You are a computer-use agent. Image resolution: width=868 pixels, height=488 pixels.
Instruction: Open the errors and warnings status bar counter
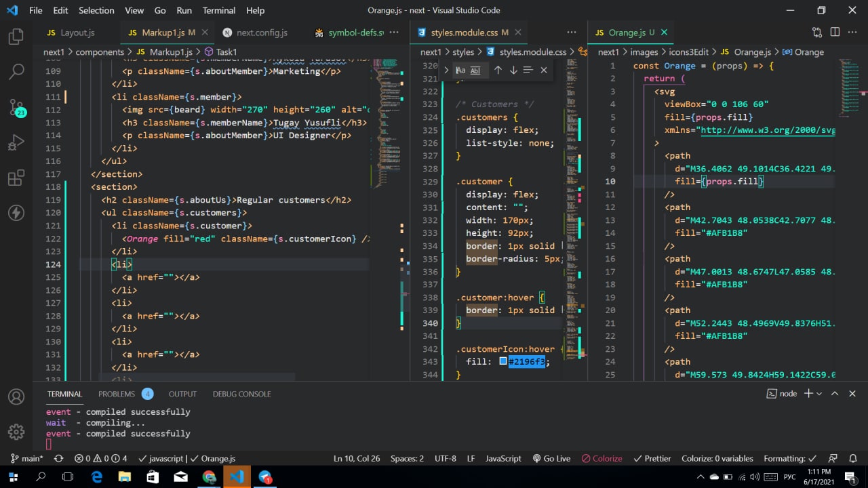coord(100,458)
